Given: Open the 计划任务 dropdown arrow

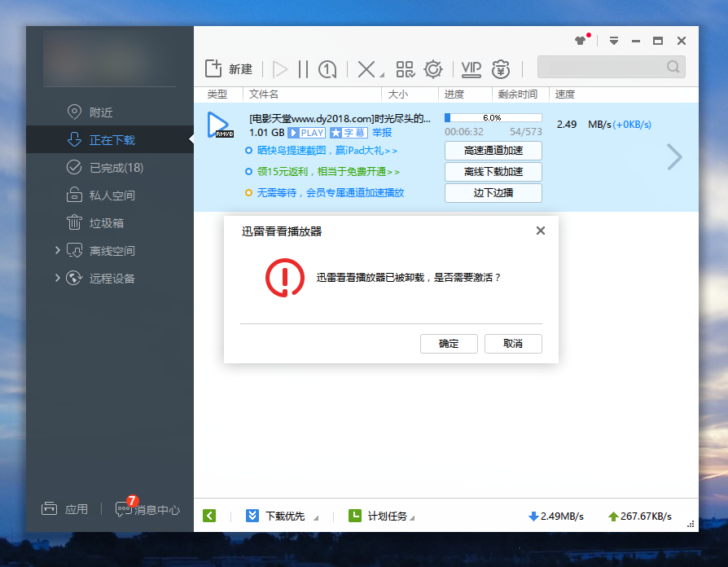Looking at the screenshot, I should [412, 518].
